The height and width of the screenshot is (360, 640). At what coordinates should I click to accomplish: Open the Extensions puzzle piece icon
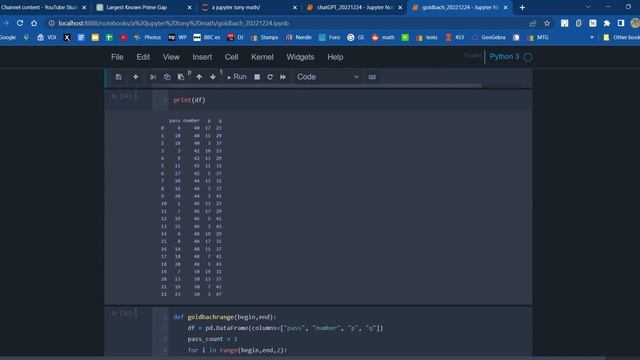(607, 23)
